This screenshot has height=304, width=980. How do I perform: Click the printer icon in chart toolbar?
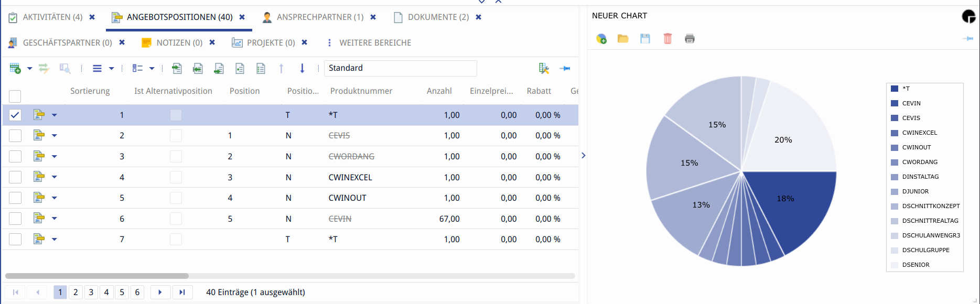point(690,39)
